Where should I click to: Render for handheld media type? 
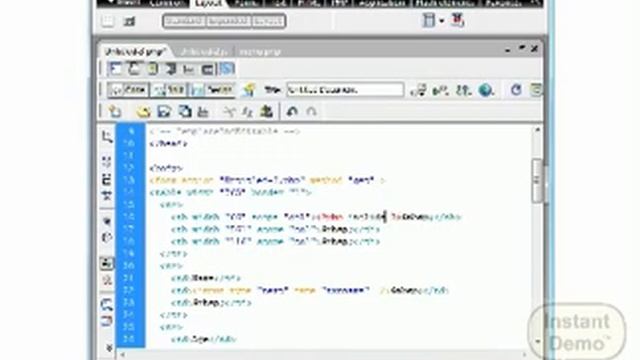coord(152,69)
